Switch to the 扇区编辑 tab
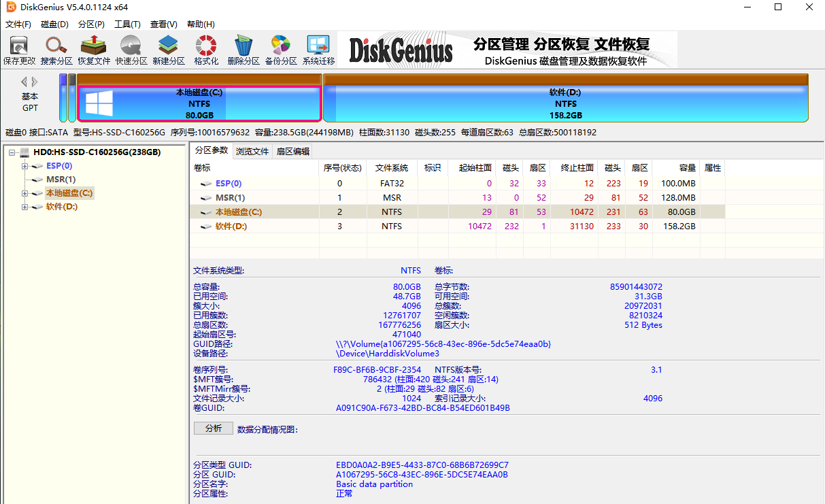 [x=292, y=151]
